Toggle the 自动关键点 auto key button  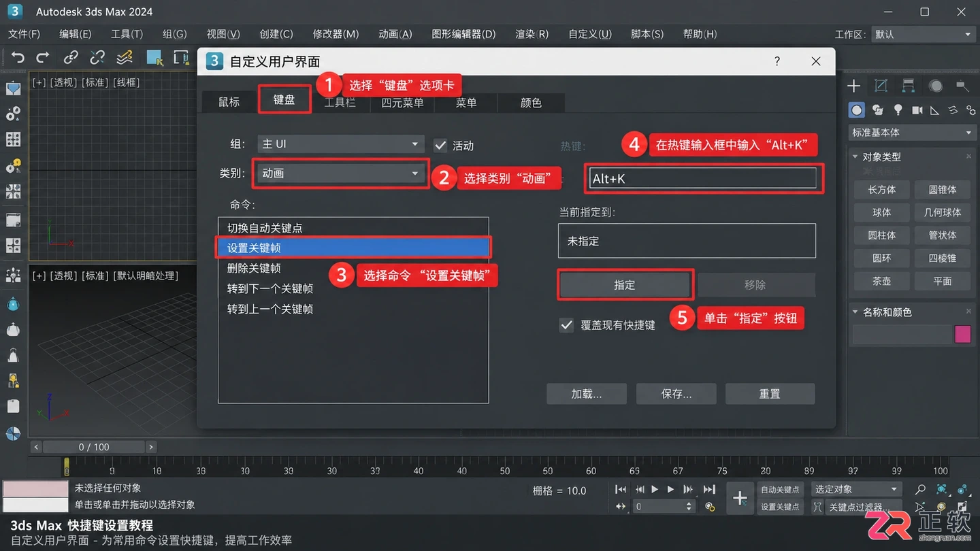(x=781, y=490)
